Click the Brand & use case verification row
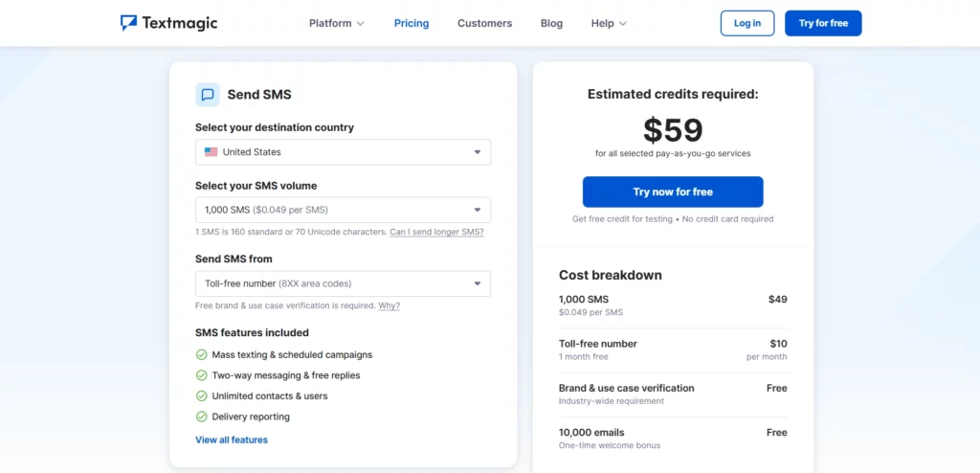This screenshot has width=980, height=473. pyautogui.click(x=673, y=394)
